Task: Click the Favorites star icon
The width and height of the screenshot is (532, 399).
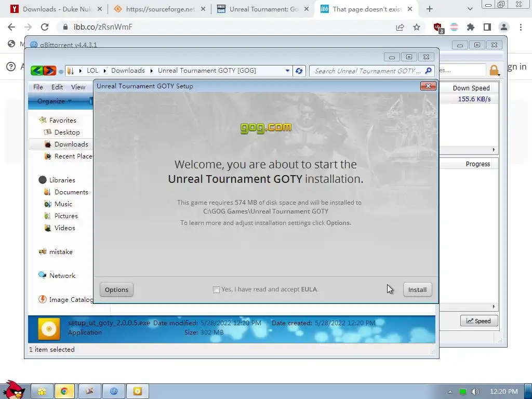Action: coord(43,120)
